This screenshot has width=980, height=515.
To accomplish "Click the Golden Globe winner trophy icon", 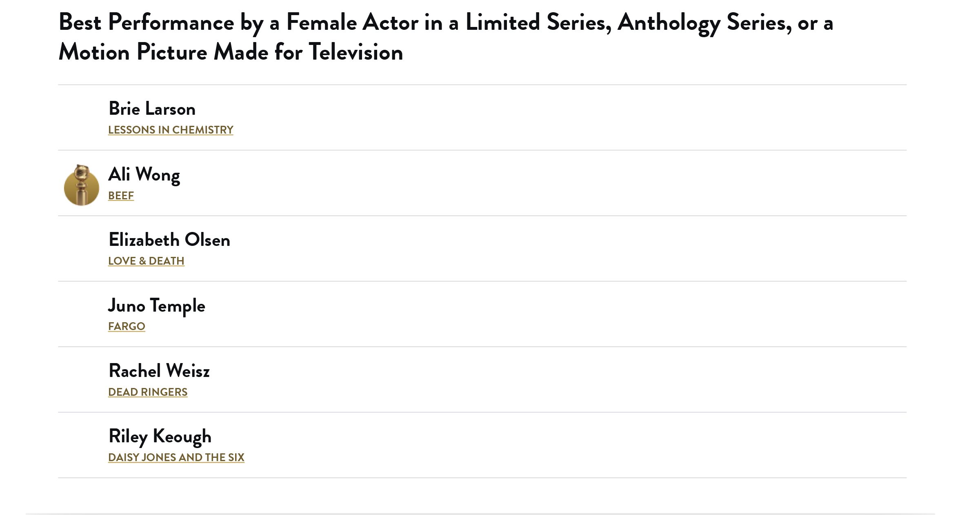I will 82,185.
